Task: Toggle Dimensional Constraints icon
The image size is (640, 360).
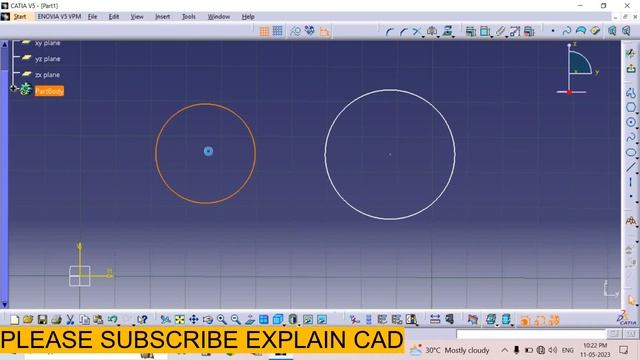Action: 324,31
